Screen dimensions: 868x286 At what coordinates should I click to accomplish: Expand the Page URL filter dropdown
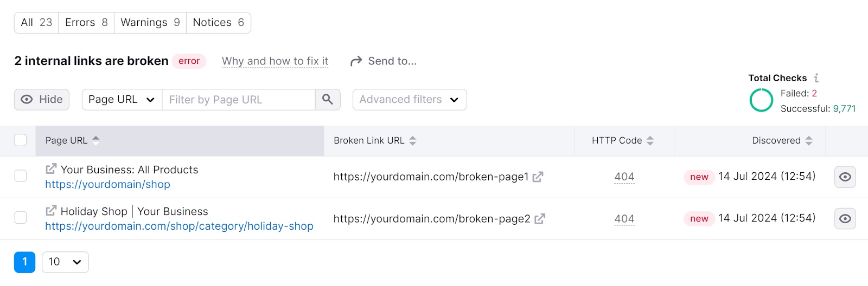tap(122, 100)
